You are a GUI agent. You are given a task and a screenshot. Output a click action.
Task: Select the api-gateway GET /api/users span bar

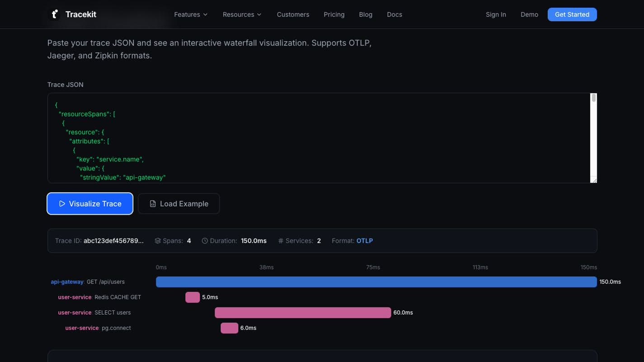pos(376,282)
